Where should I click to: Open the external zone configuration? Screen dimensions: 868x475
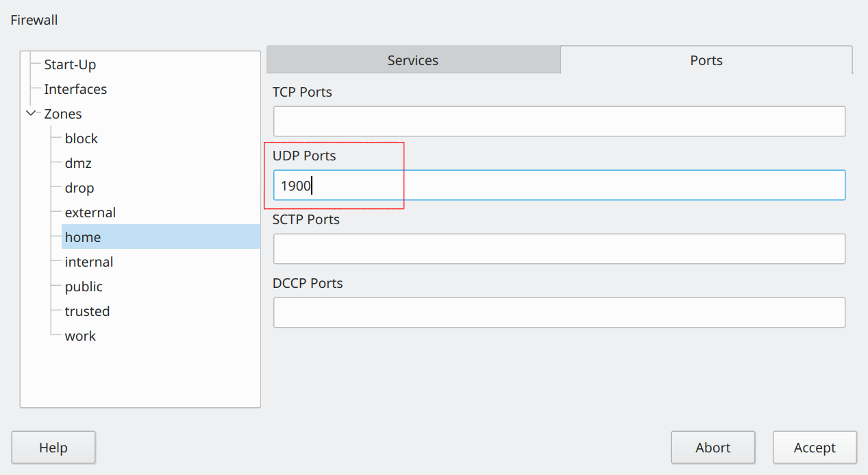coord(90,212)
